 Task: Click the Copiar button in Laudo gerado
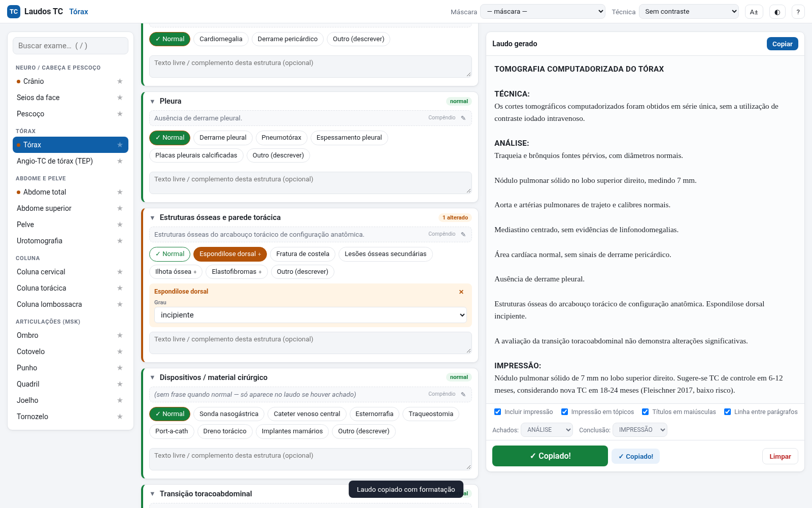pyautogui.click(x=782, y=44)
